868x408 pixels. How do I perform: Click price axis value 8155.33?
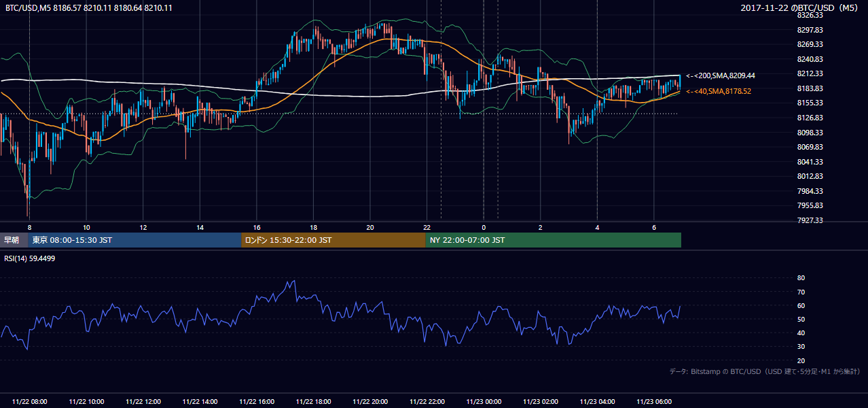[x=810, y=103]
